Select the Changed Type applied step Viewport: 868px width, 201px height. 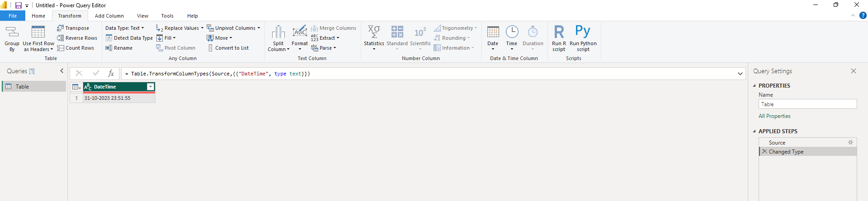pos(807,152)
